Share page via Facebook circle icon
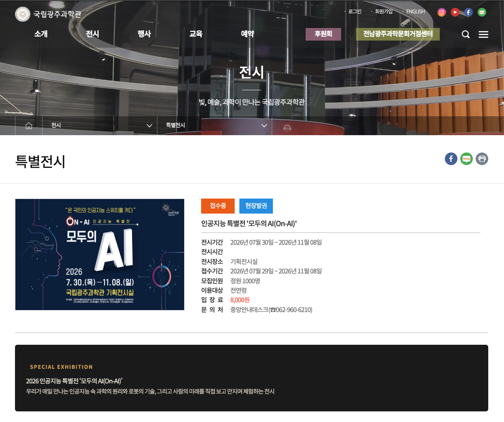Image resolution: width=504 pixels, height=422 pixels. [x=451, y=159]
